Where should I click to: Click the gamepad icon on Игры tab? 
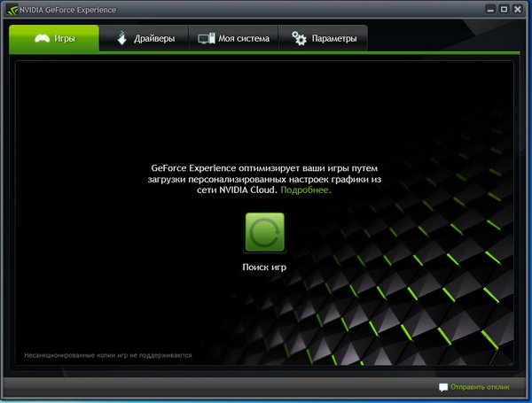coord(41,39)
